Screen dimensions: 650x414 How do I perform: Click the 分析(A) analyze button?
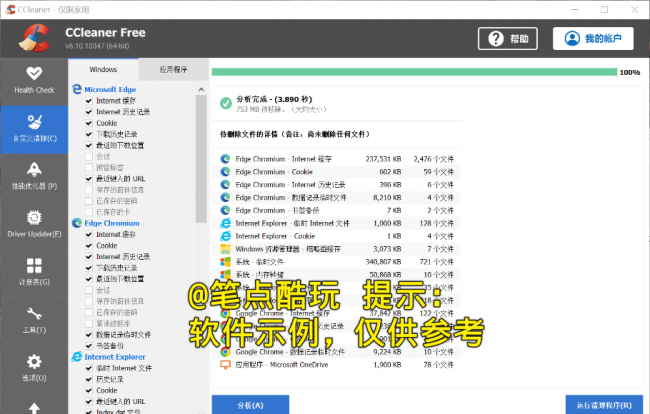250,405
